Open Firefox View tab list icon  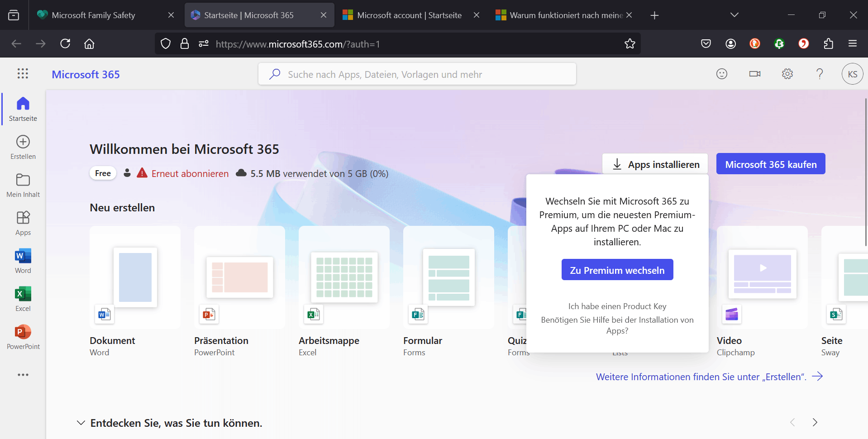[x=14, y=15]
